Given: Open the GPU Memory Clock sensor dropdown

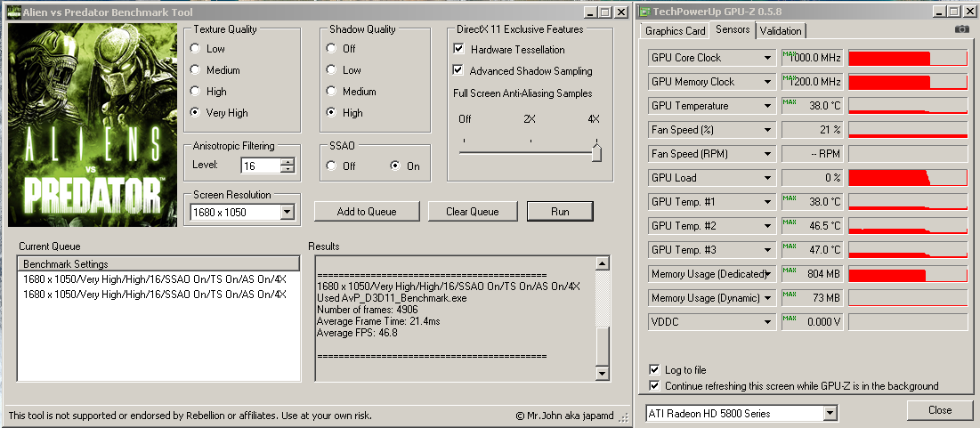Looking at the screenshot, I should tap(767, 82).
